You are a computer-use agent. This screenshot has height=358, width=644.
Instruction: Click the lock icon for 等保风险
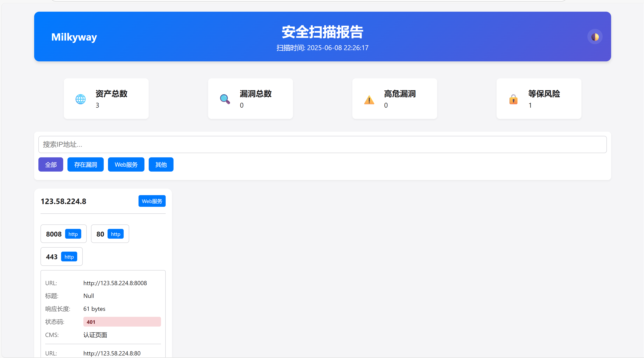[513, 99]
